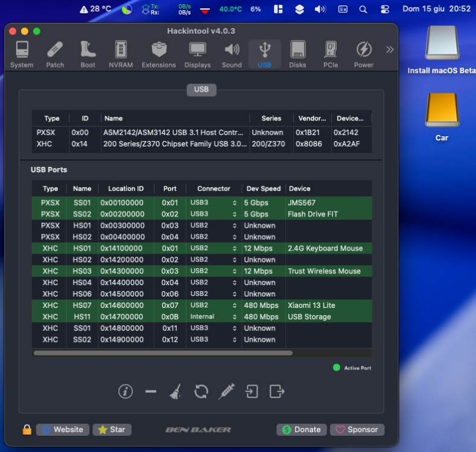Click the orange lock icon
Viewport: 476px width, 452px height.
(27, 430)
